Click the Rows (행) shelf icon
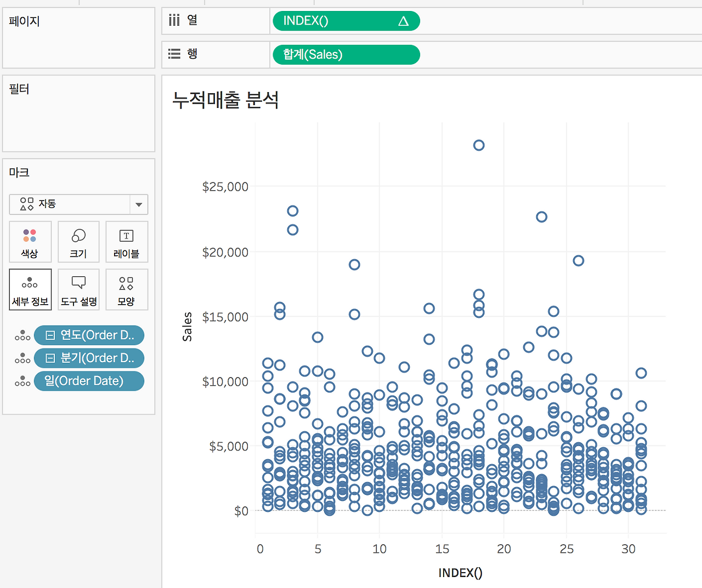 (174, 54)
